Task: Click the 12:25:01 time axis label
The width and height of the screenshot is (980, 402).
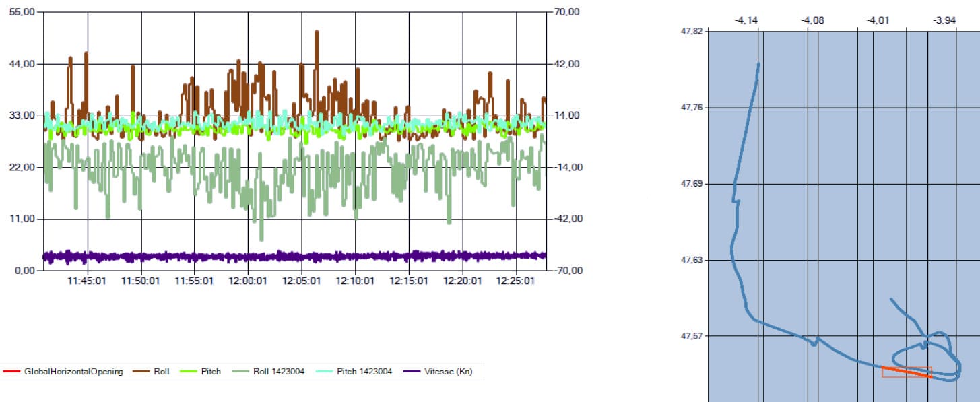Action: coord(517,281)
